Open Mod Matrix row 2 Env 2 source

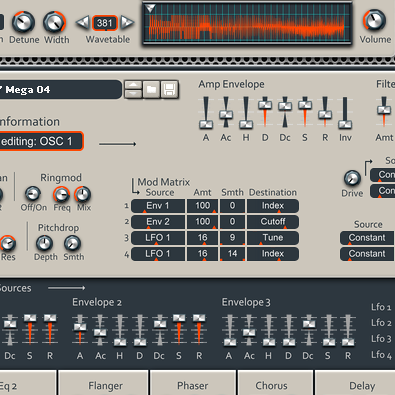click(x=158, y=222)
